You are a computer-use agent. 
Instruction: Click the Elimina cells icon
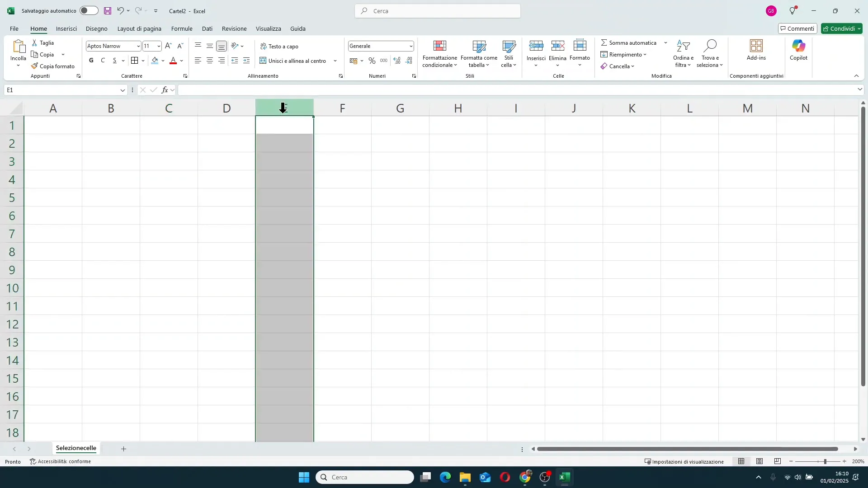pos(558,46)
